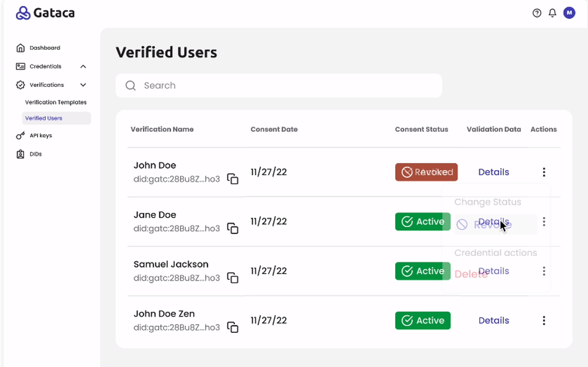Choose Delete in the credential actions popup

[x=471, y=274]
